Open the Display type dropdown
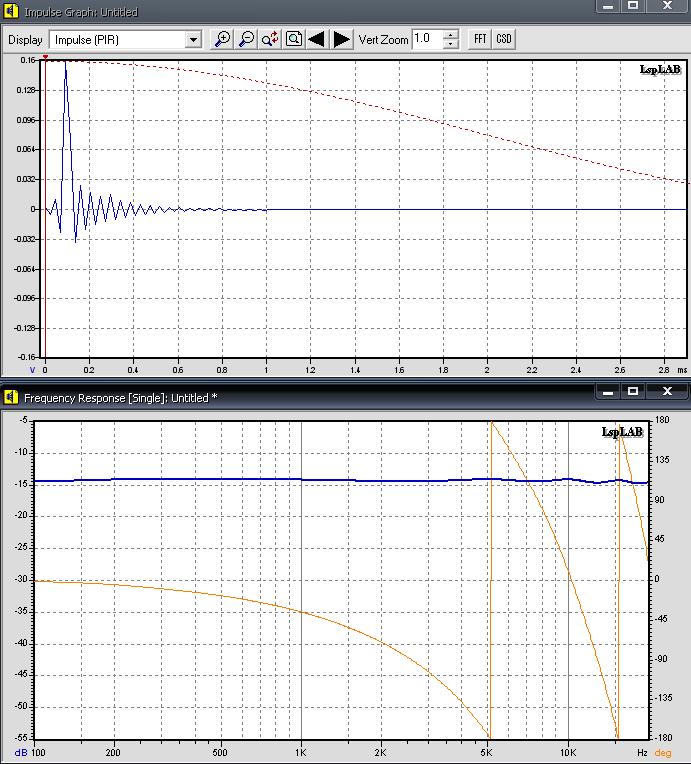 click(x=193, y=39)
